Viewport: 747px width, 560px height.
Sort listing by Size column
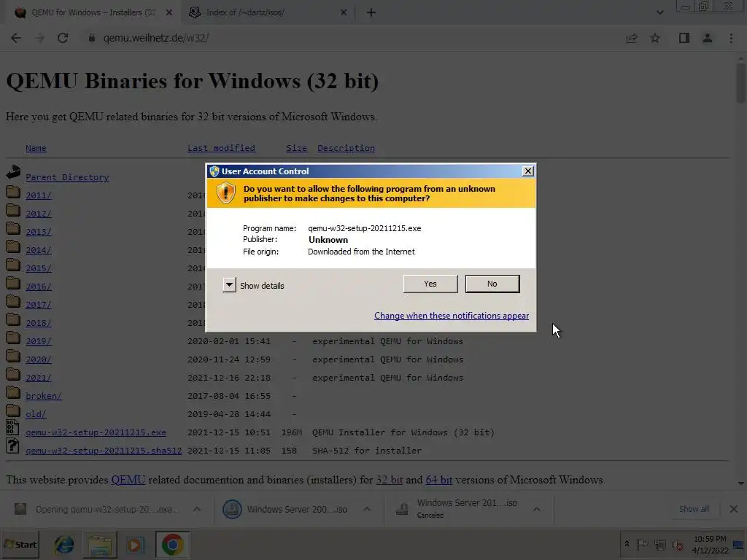(296, 148)
